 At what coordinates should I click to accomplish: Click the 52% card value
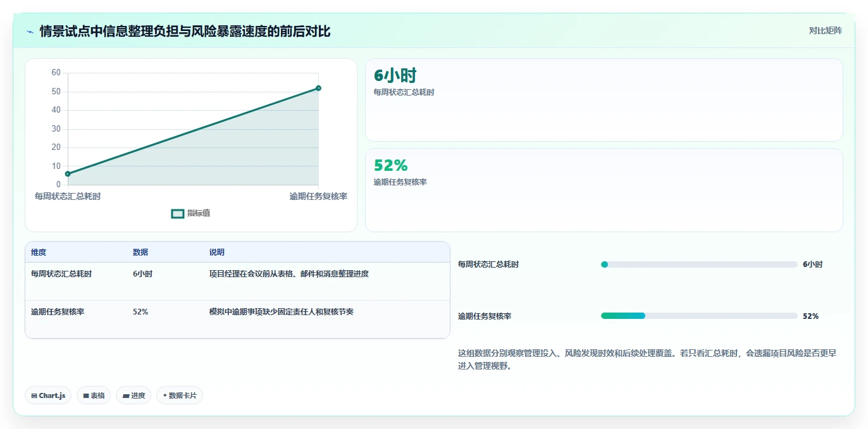(391, 165)
